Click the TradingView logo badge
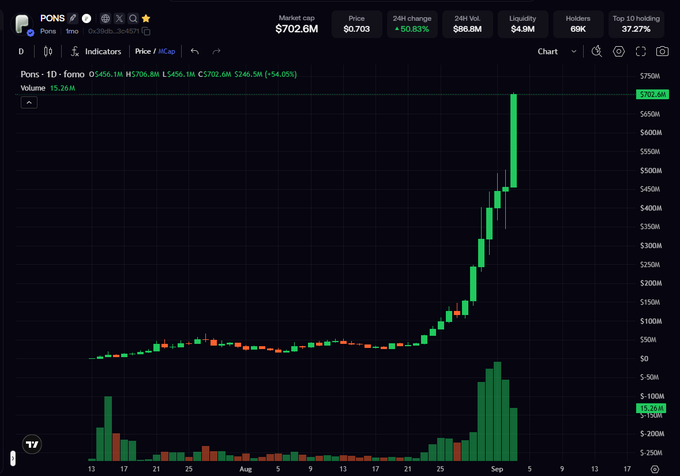Image resolution: width=680 pixels, height=476 pixels. (32, 444)
